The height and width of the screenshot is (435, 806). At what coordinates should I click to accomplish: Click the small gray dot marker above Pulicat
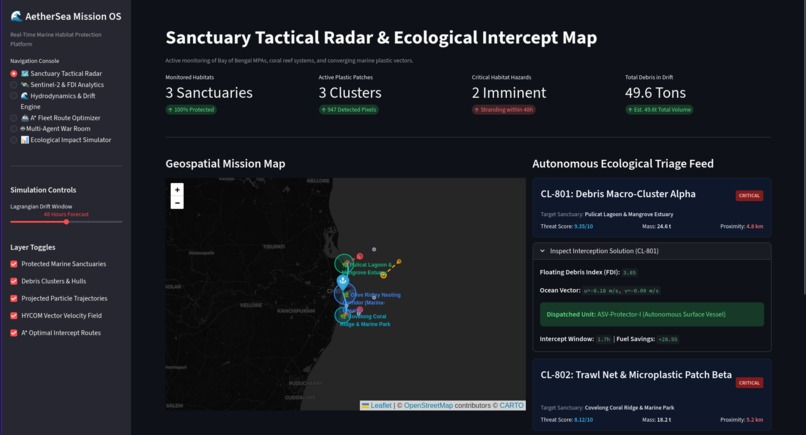point(374,249)
